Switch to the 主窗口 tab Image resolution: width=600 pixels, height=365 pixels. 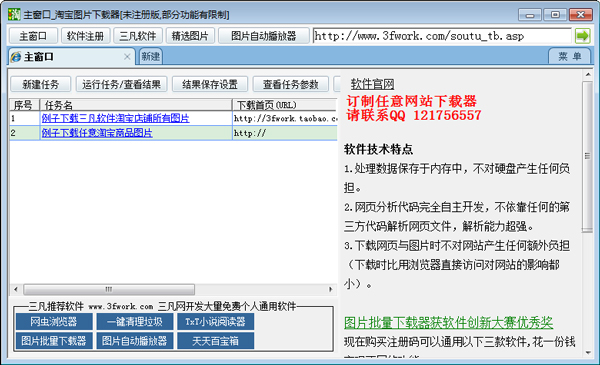72,57
